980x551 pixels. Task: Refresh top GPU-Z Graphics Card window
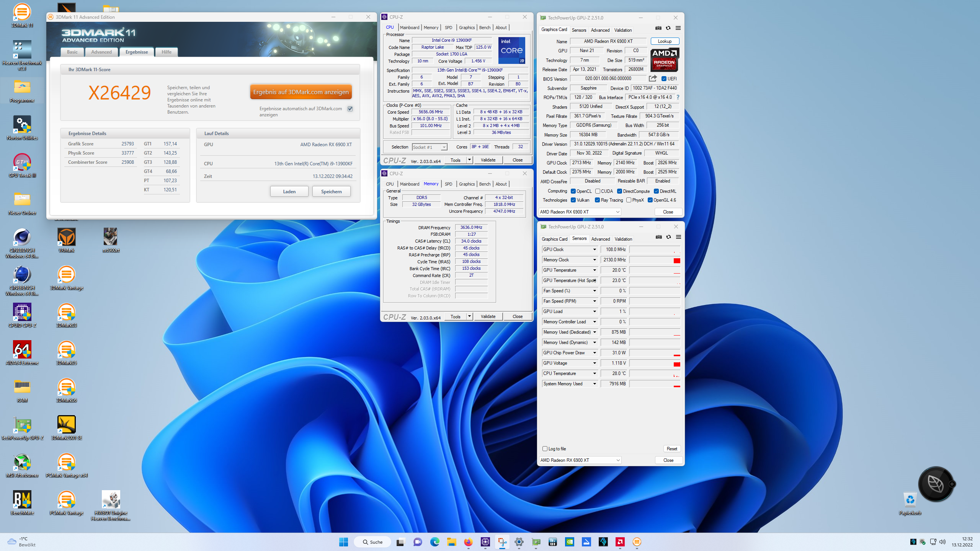668,28
